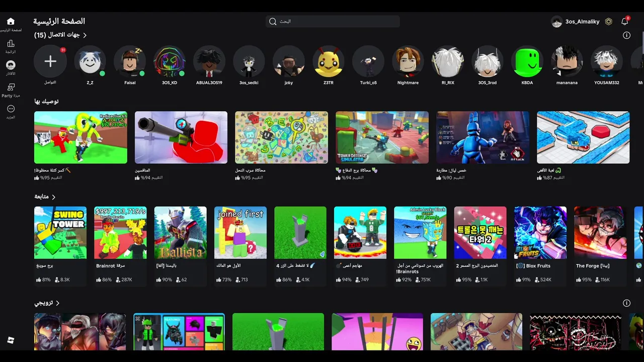Open the green button pedestal game tile
This screenshot has width=644, height=362.
[300, 233]
